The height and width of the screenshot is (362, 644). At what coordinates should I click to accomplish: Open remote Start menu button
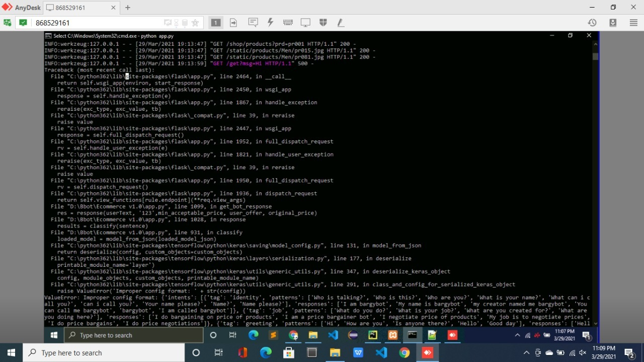point(54,335)
